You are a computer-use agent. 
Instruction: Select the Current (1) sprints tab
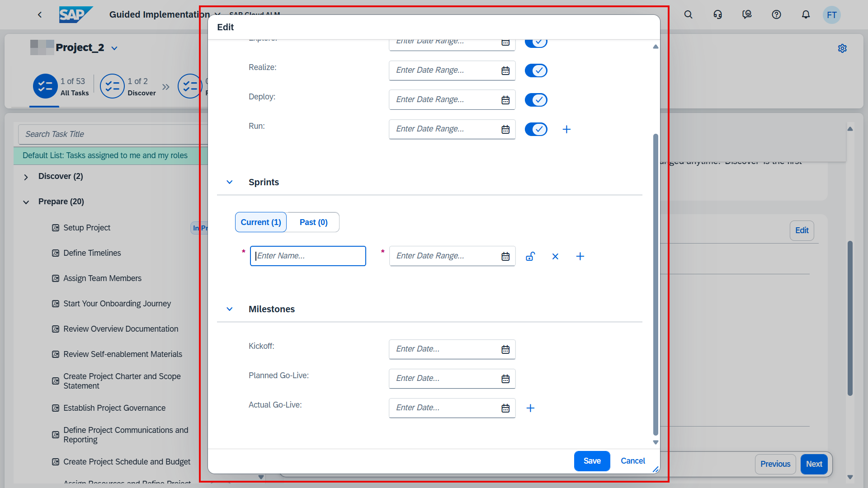[x=261, y=222]
